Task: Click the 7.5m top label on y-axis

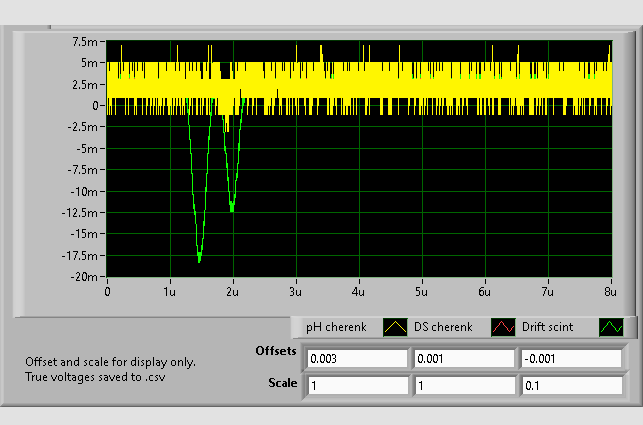Action: pos(86,42)
